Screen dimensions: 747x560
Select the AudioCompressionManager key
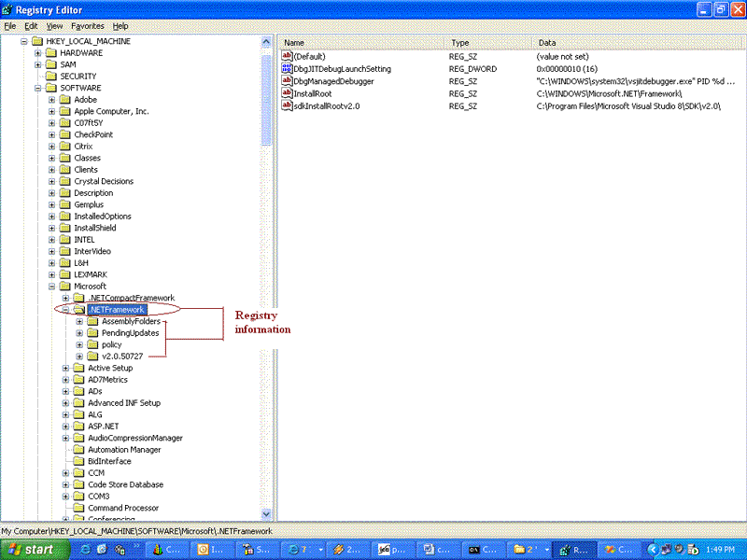[x=135, y=438]
